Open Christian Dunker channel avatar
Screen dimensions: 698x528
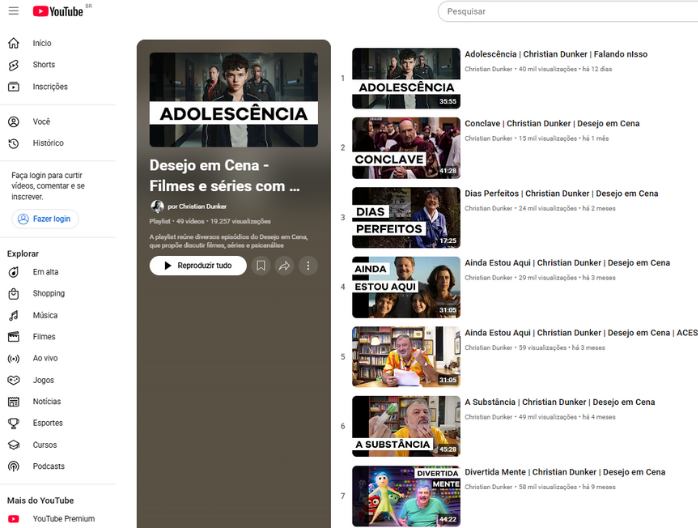tap(157, 207)
